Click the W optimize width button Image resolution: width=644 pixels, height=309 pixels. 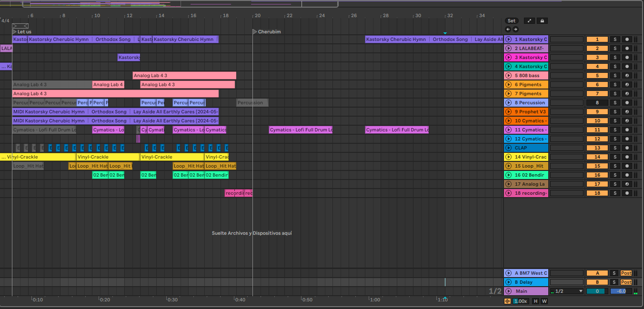(544, 301)
